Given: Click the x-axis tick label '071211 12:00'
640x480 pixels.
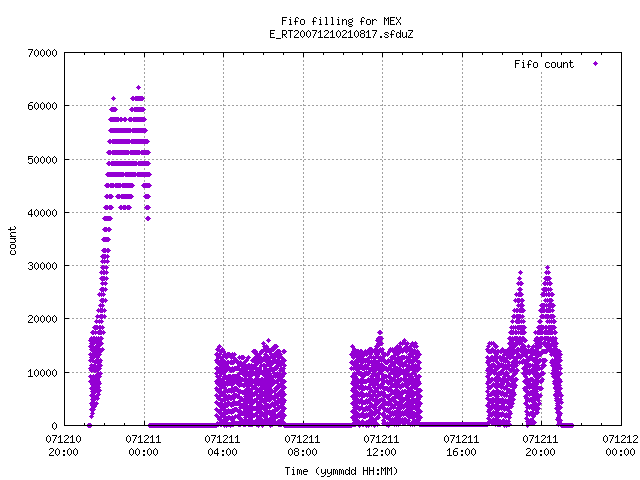Looking at the screenshot, I should tap(382, 446).
